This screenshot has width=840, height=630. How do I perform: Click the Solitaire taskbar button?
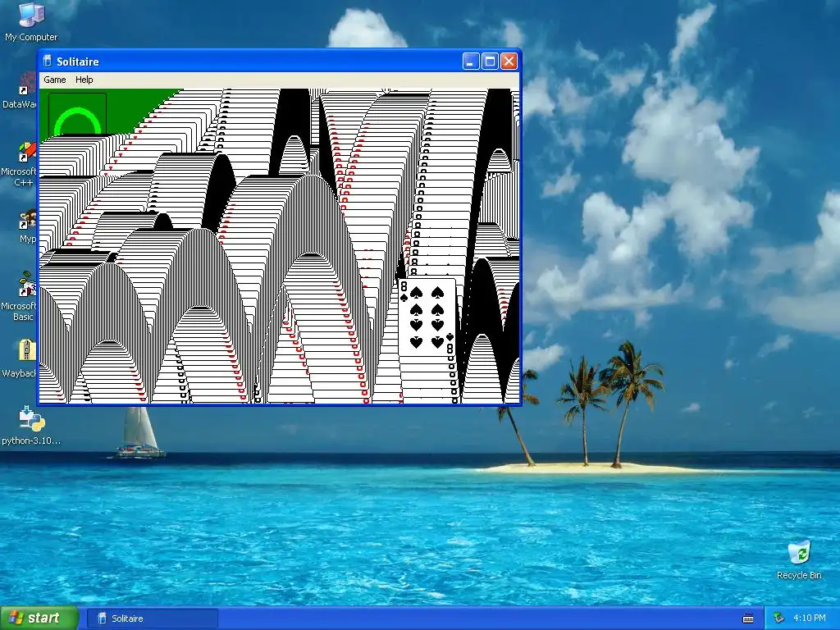(x=152, y=619)
